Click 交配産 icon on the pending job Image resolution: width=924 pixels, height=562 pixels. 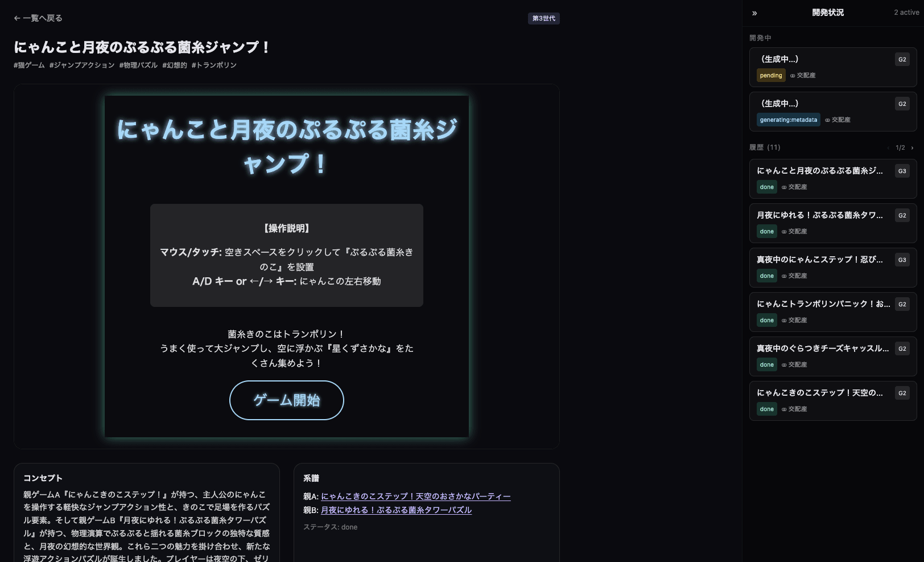(x=793, y=76)
